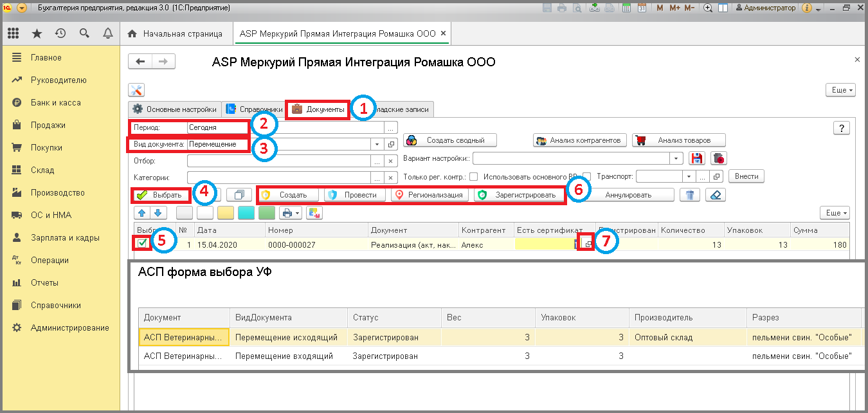
Task: Click the copy documents icon button
Action: point(239,195)
